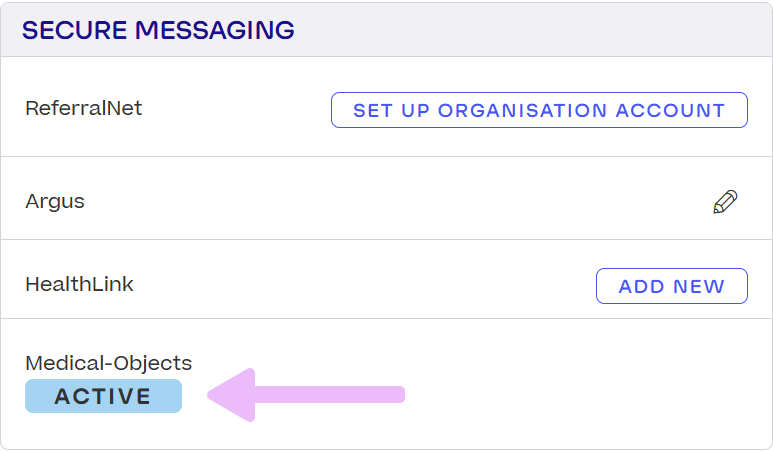Select the blue Active status badge
This screenshot has height=451, width=773.
[104, 396]
